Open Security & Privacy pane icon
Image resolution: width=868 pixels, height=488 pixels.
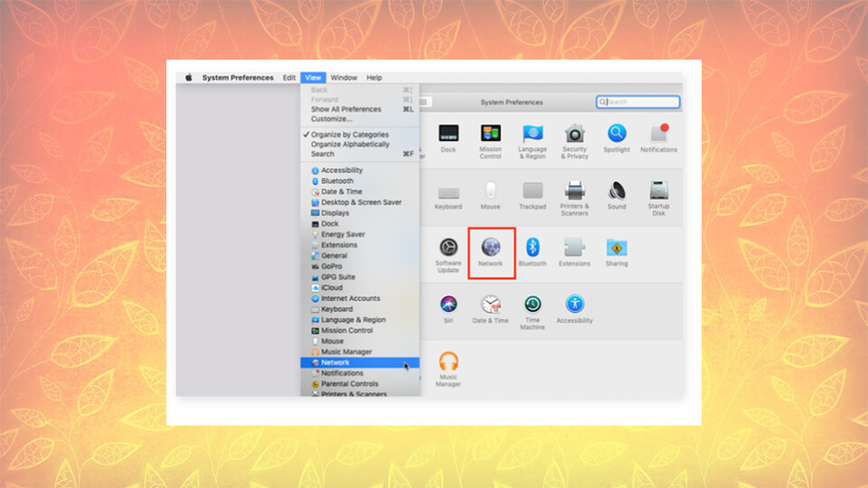tap(575, 134)
